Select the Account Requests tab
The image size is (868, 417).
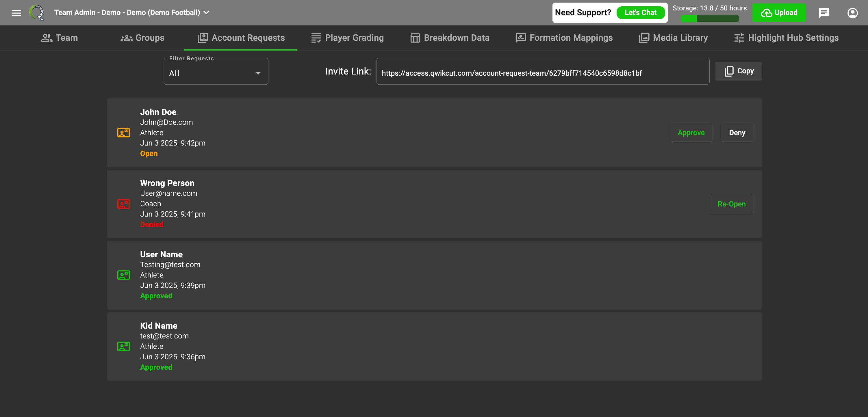pos(241,38)
